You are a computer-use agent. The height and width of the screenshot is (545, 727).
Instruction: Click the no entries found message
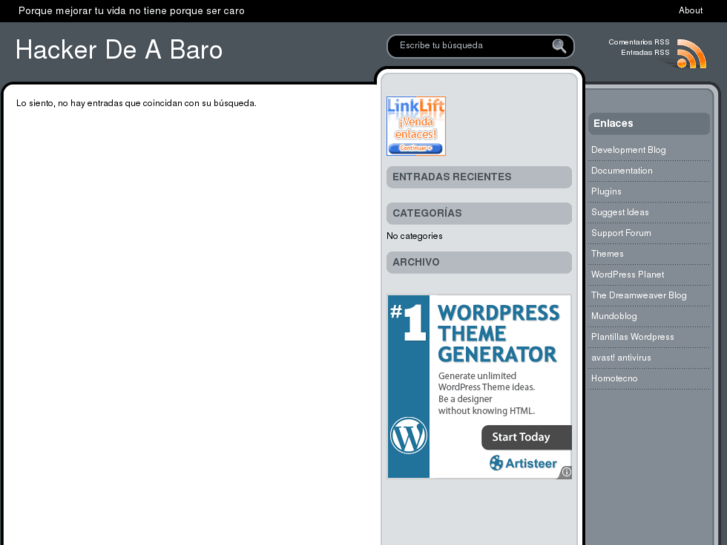coord(136,103)
